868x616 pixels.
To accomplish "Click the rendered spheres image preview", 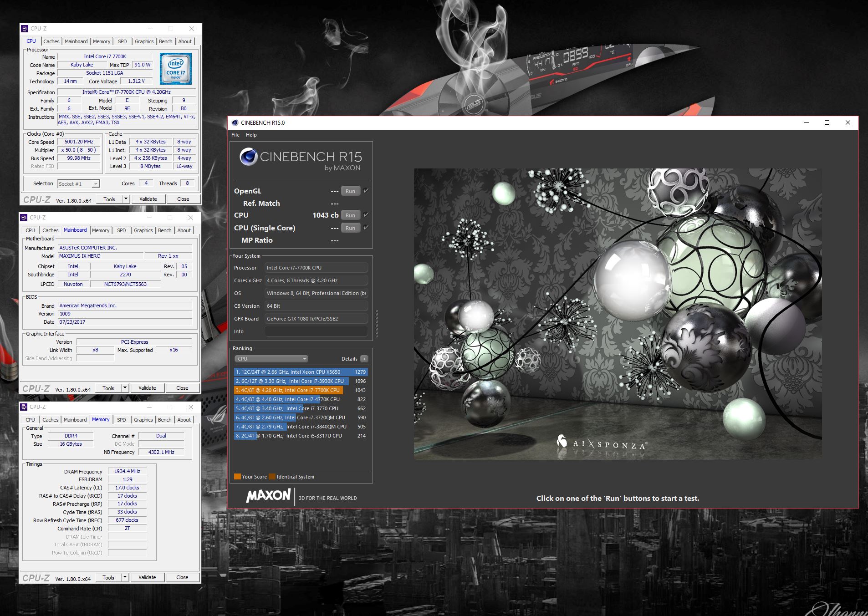I will pyautogui.click(x=618, y=314).
